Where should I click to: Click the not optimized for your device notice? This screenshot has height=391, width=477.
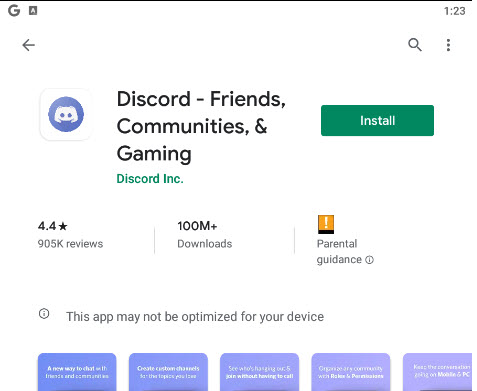tap(195, 316)
